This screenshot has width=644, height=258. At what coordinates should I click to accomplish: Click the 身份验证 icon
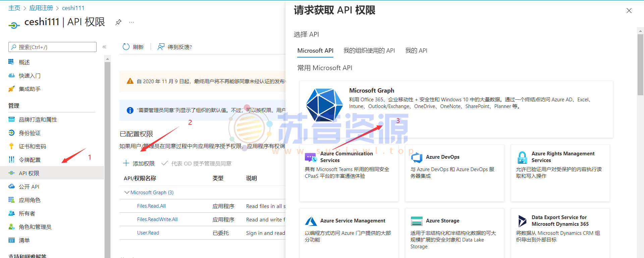11,133
